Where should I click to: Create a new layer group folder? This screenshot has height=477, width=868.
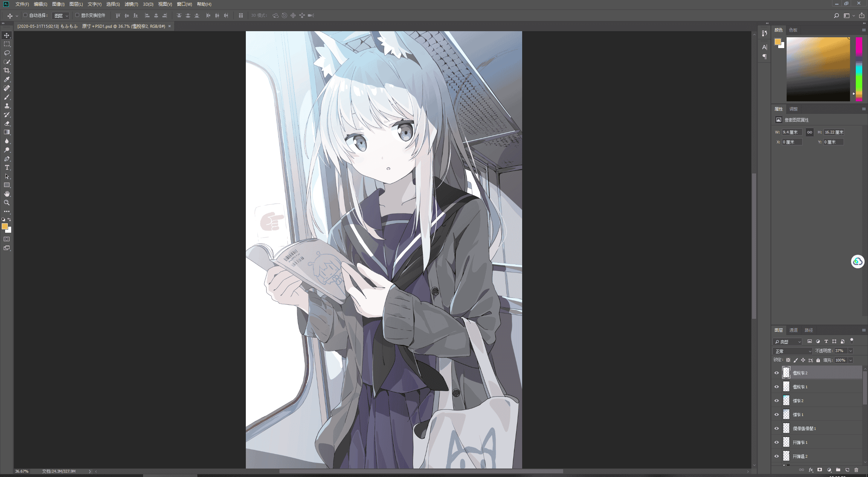838,470
